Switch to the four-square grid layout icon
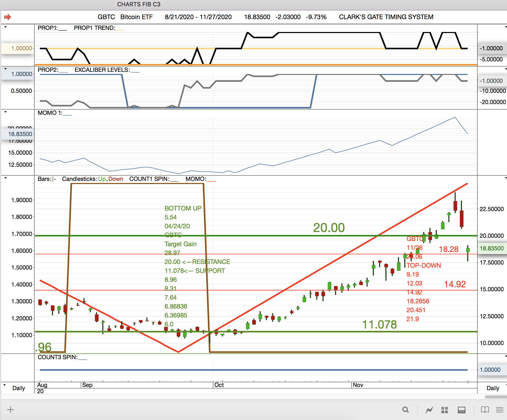Image resolution: width=507 pixels, height=420 pixels. [445, 410]
